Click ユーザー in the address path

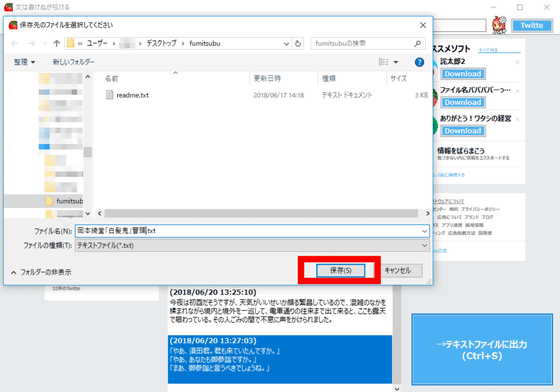point(97,44)
